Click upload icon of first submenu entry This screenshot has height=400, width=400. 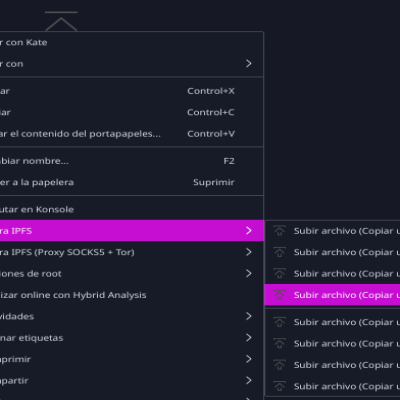point(279,231)
